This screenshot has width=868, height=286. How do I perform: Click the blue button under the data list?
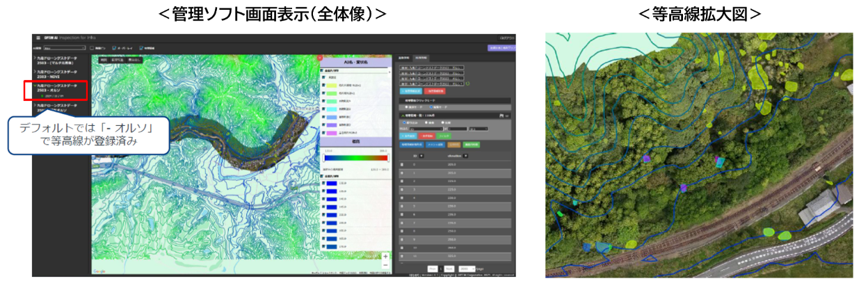[410, 91]
